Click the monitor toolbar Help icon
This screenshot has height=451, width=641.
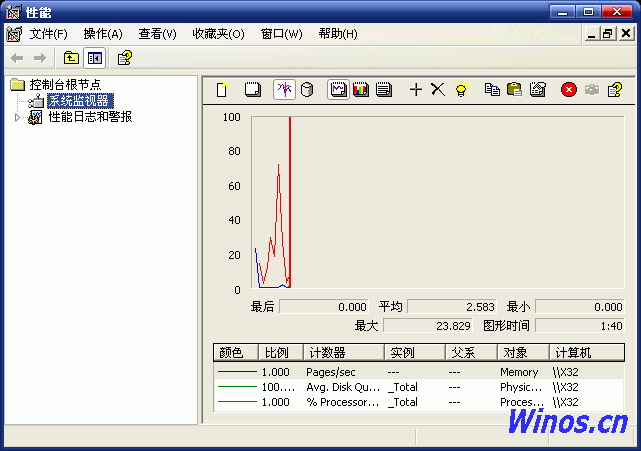click(x=615, y=90)
